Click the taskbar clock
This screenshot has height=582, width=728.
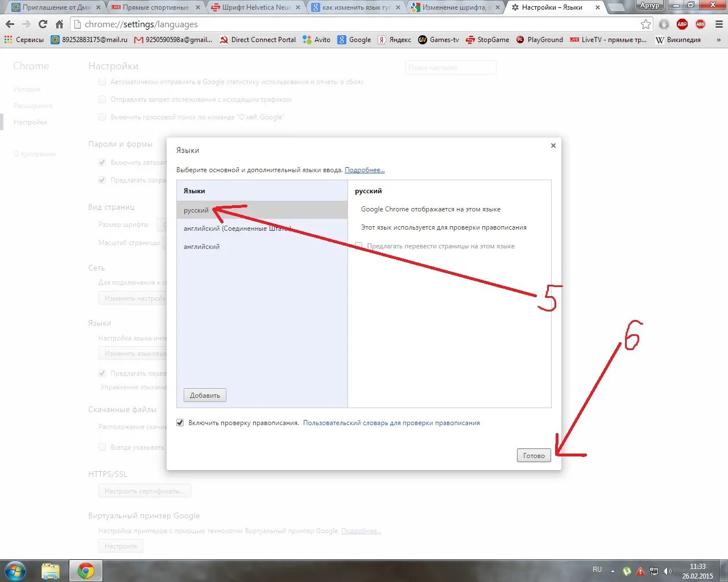[697, 571]
